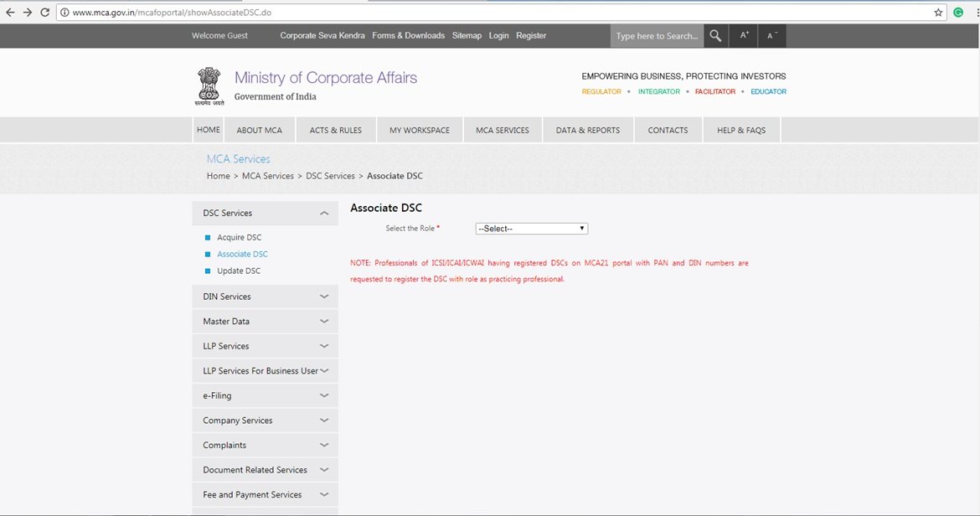Reload the page with refresh icon

coord(45,13)
